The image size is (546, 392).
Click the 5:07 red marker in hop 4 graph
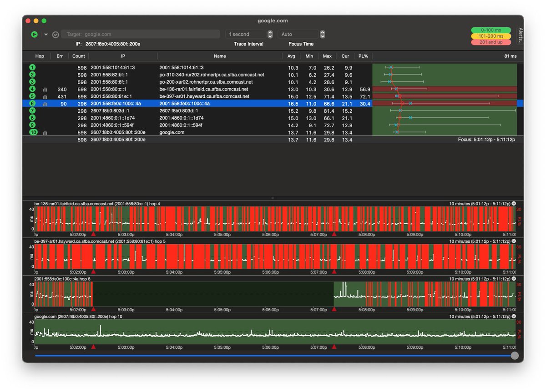pos(334,234)
